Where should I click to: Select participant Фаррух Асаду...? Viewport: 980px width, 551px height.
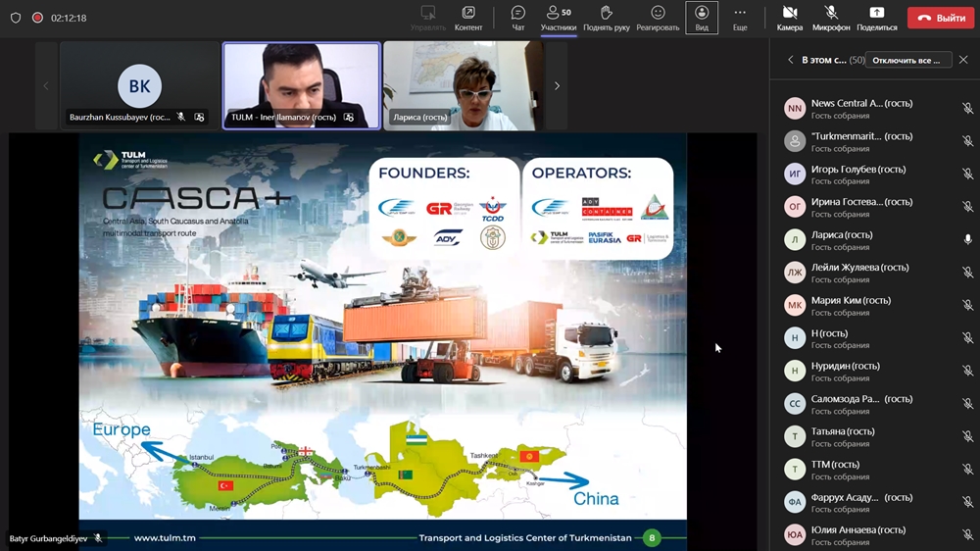(875, 502)
